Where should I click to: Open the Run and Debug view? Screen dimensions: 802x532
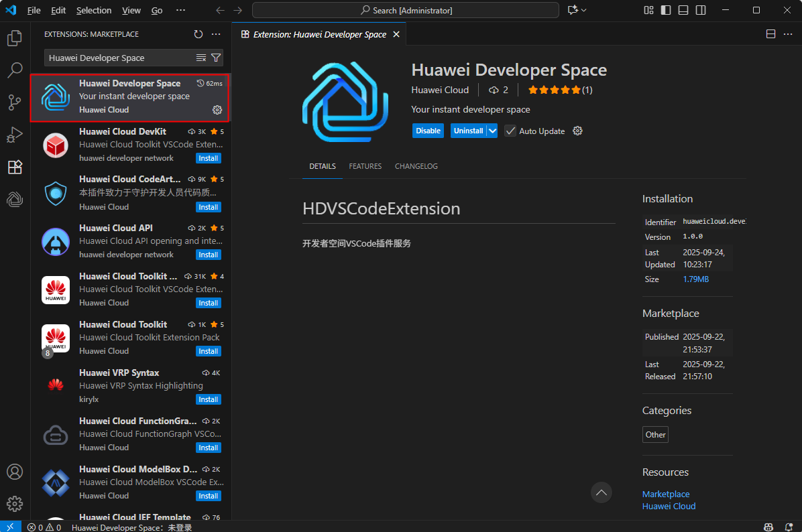15,135
